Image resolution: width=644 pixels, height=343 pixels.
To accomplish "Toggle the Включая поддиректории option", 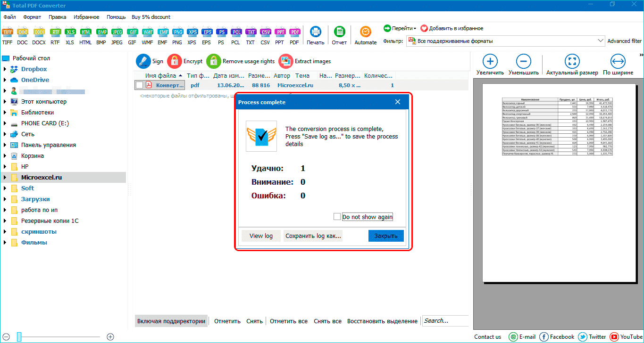I will pos(171,321).
